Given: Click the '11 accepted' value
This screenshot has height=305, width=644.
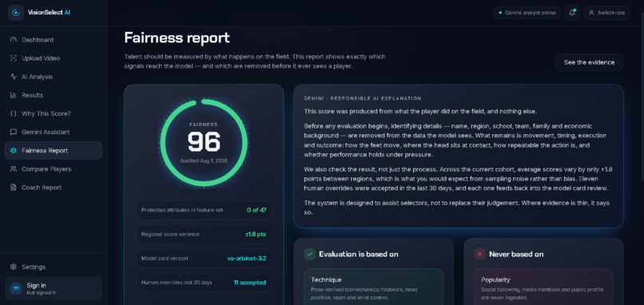Looking at the screenshot, I should point(250,283).
